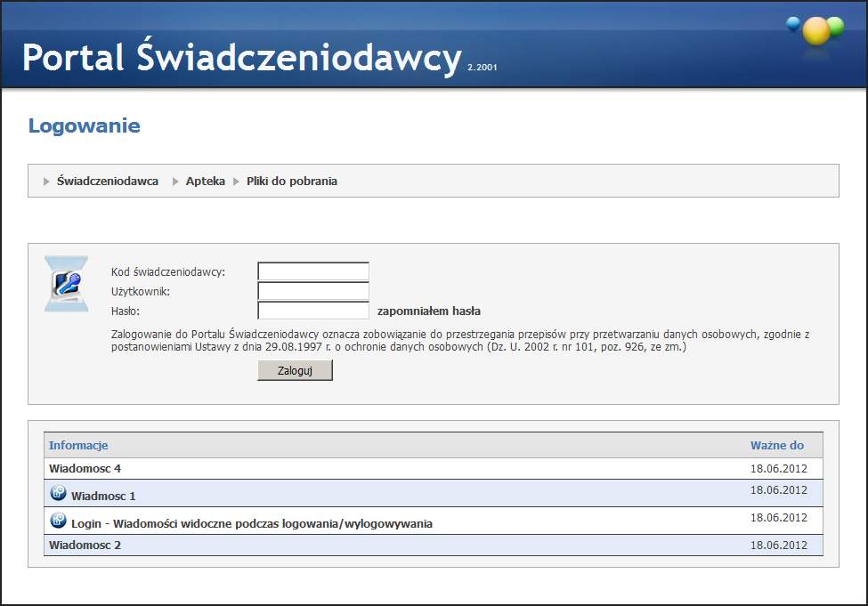Click the date in the Login message row
The width and height of the screenshot is (868, 606).
(779, 518)
